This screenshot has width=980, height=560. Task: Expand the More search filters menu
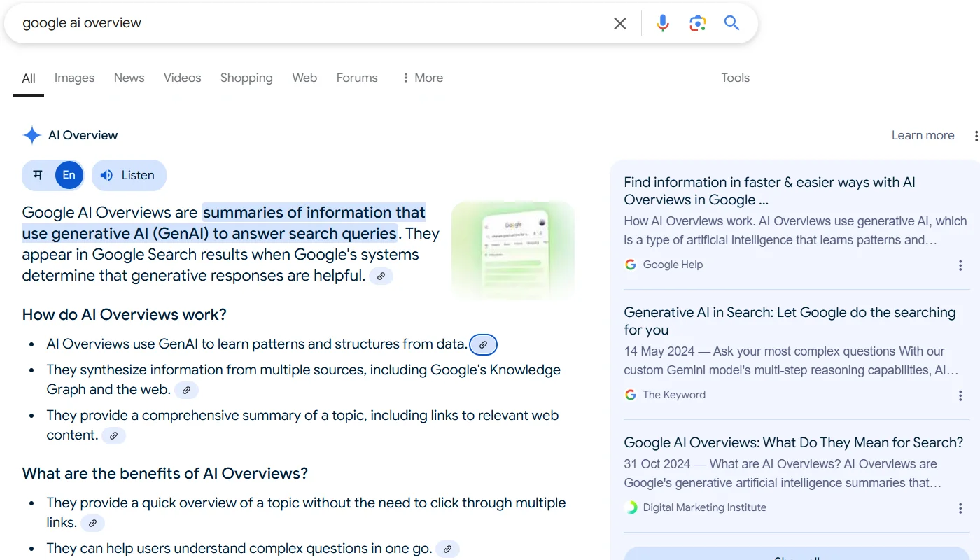point(422,78)
